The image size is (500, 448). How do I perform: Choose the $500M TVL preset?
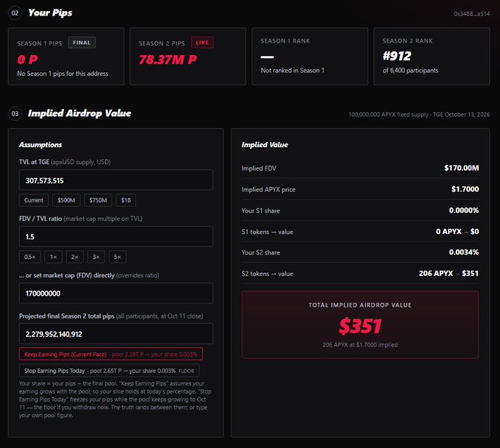[x=66, y=200]
